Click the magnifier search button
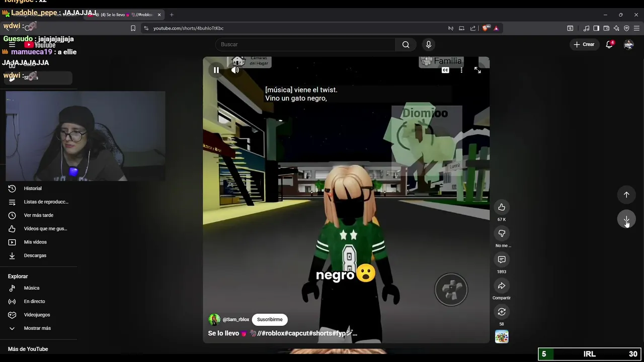The image size is (644, 362). 406,44
